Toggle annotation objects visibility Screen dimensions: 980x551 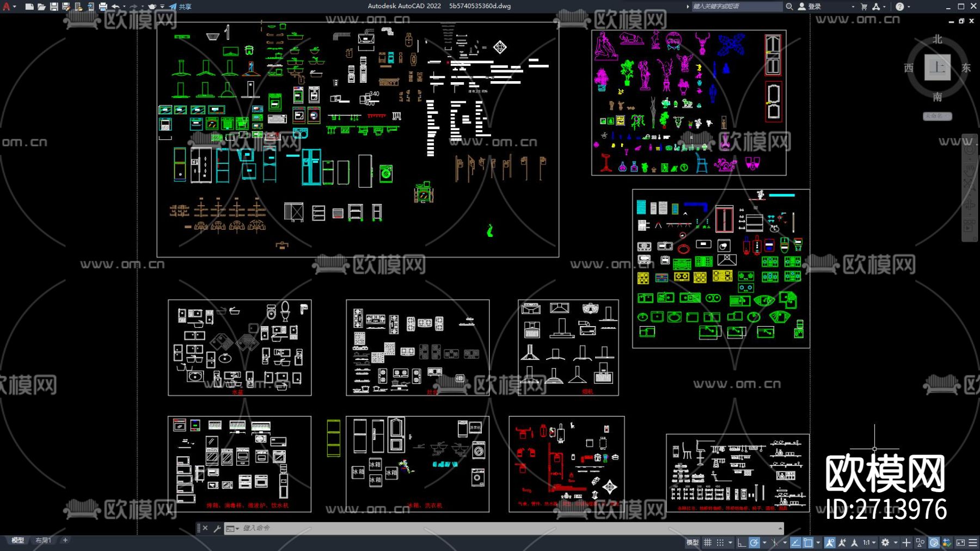click(830, 542)
